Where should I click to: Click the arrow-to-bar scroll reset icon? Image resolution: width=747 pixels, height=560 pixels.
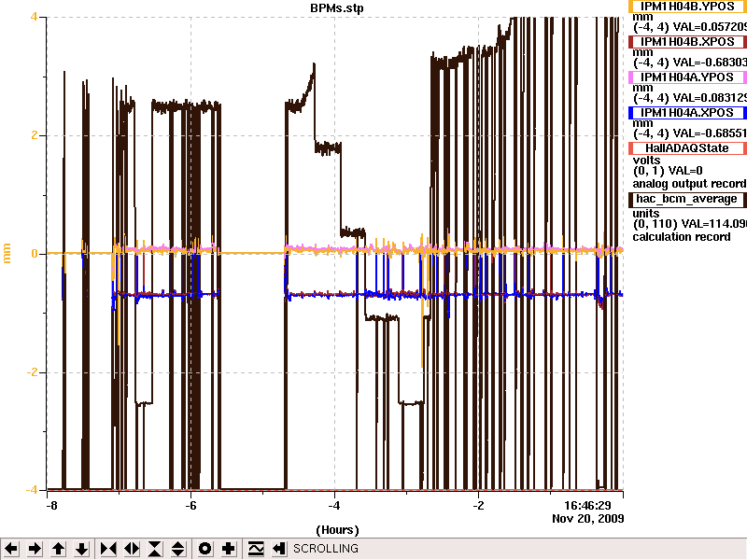(x=279, y=549)
